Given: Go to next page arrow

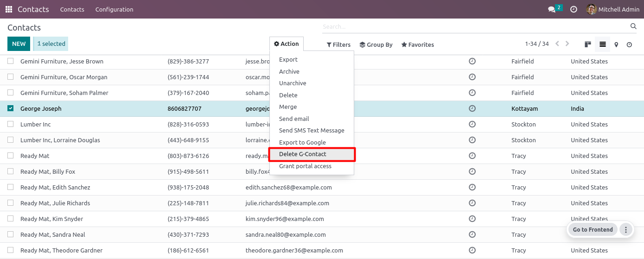Looking at the screenshot, I should click(567, 44).
